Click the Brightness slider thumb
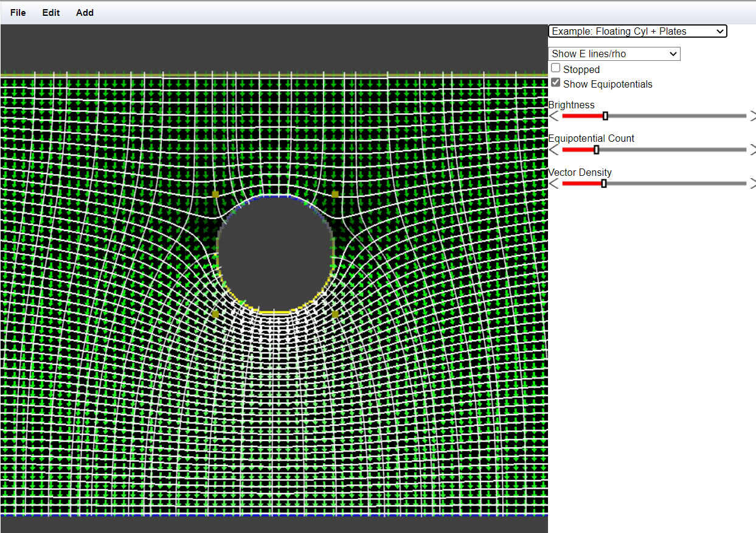This screenshot has height=533, width=756. click(x=605, y=116)
